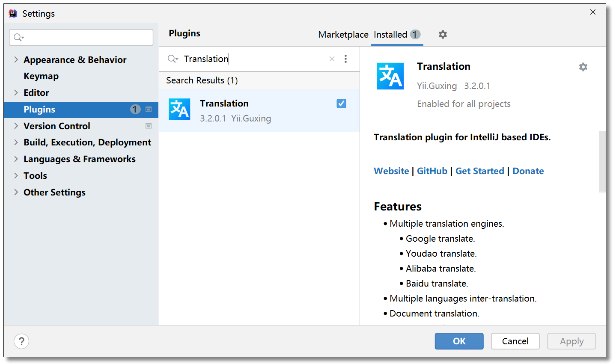Viewport: 613px width, 364px height.
Task: Open the Plugins gear settings menu
Action: point(443,34)
